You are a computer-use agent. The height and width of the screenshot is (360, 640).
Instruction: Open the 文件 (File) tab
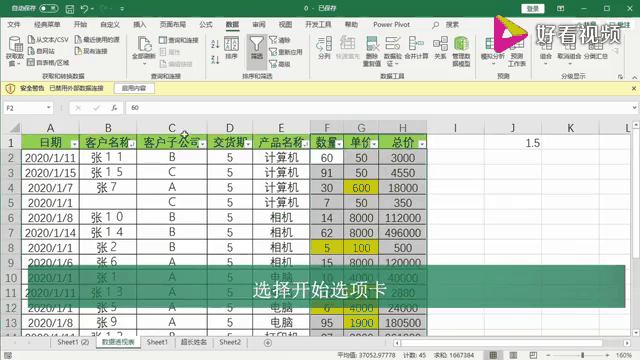coord(13,24)
